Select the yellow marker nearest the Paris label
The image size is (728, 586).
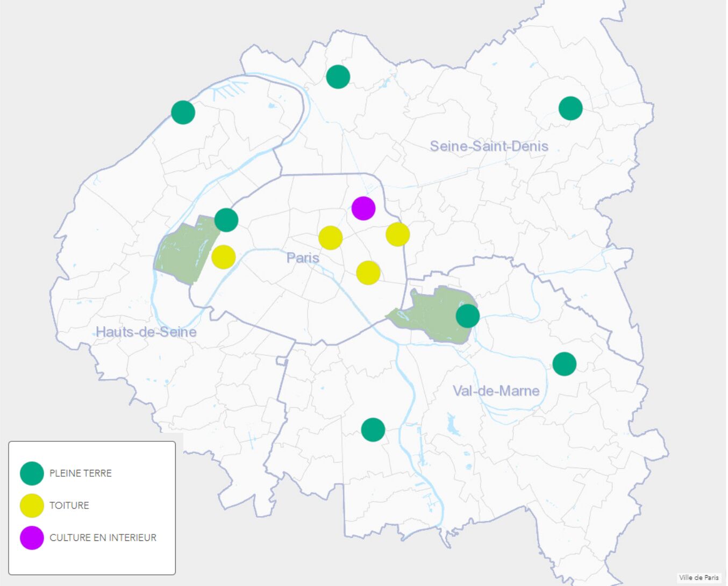(x=331, y=238)
